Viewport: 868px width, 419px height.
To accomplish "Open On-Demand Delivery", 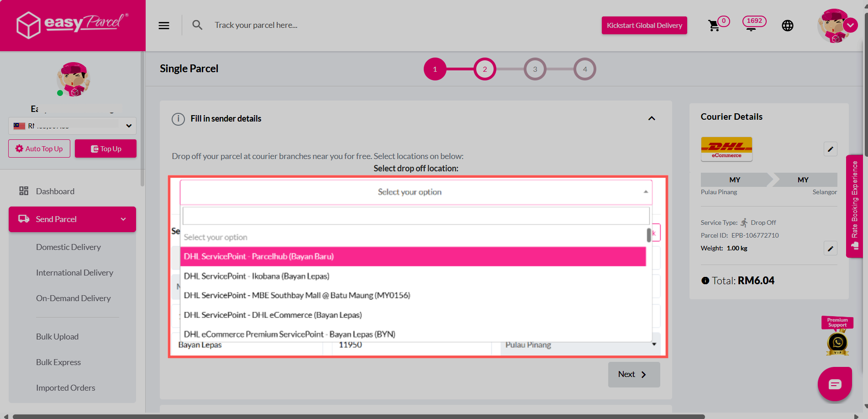I will 73,298.
